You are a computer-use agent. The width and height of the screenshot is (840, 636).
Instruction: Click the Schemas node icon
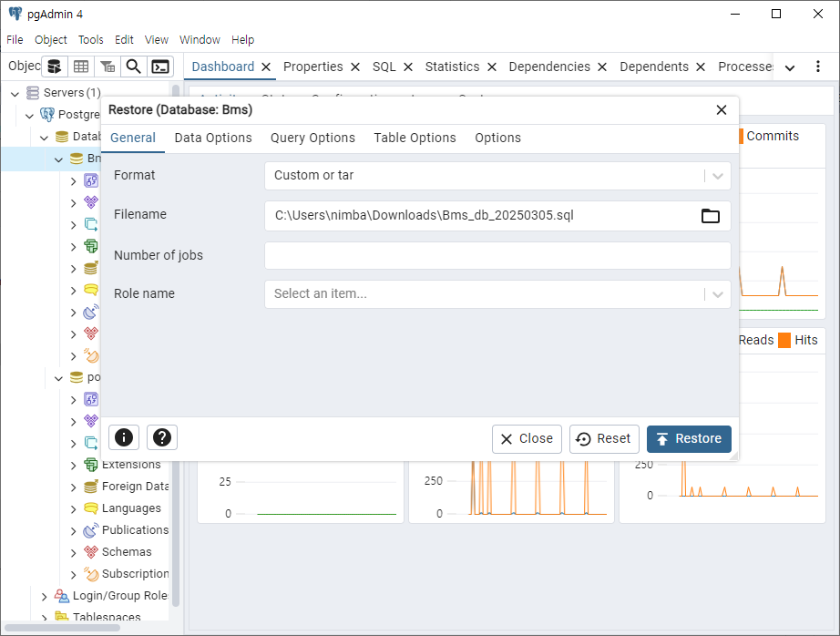click(x=91, y=552)
